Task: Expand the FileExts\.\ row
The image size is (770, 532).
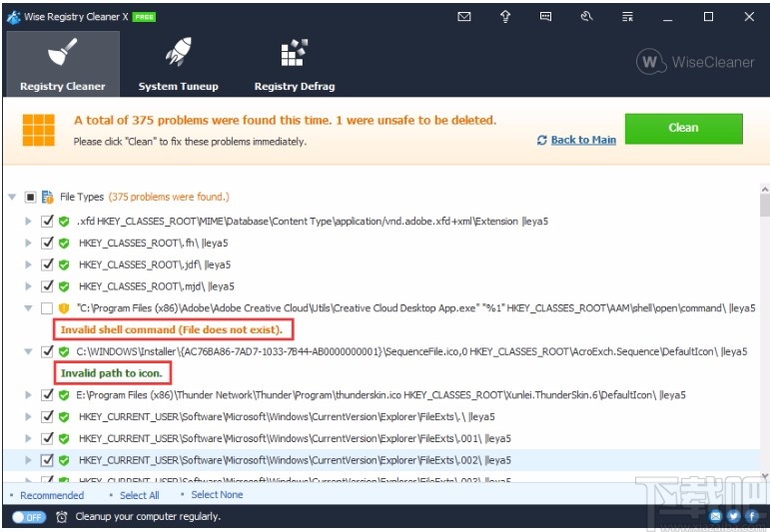Action: coord(29,416)
